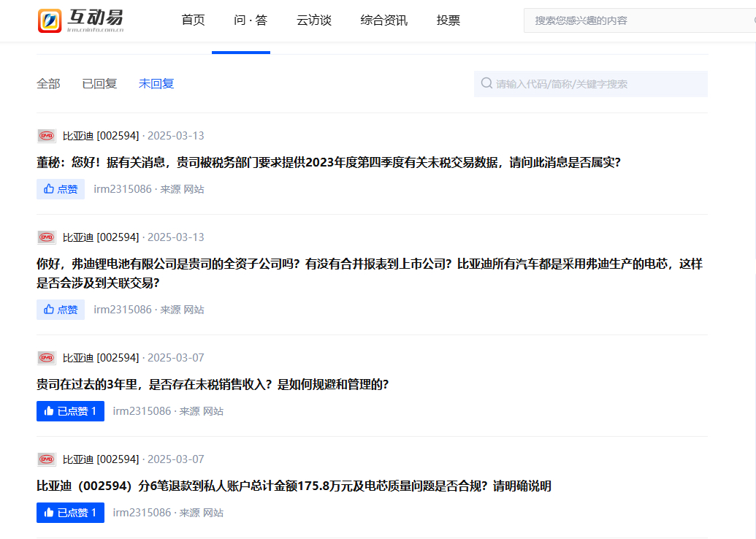
Task: Open 比亚迪 [002594] link above 弗迪锂电池 question
Action: (101, 237)
